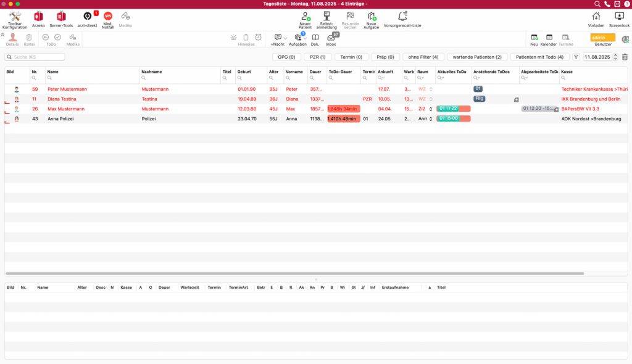Open the Kalender icon
Viewport: 632px width, 364px height.
click(548, 38)
